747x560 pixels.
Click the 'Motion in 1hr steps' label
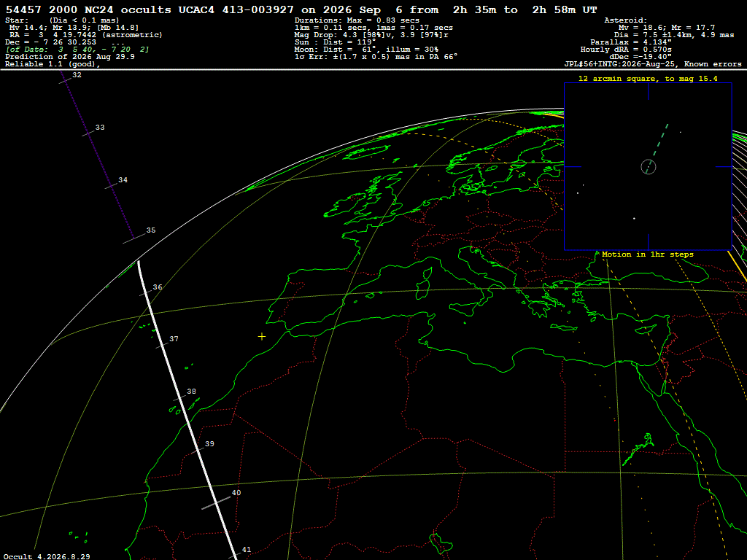click(648, 254)
